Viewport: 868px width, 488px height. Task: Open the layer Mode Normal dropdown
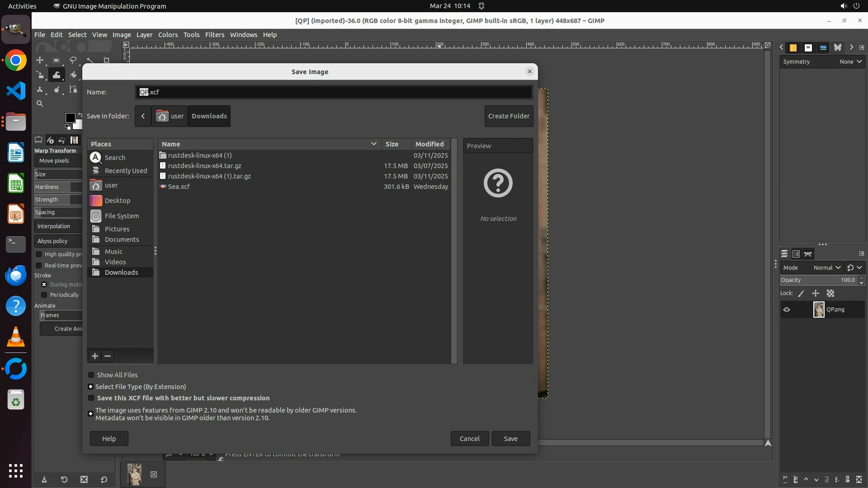coord(827,268)
